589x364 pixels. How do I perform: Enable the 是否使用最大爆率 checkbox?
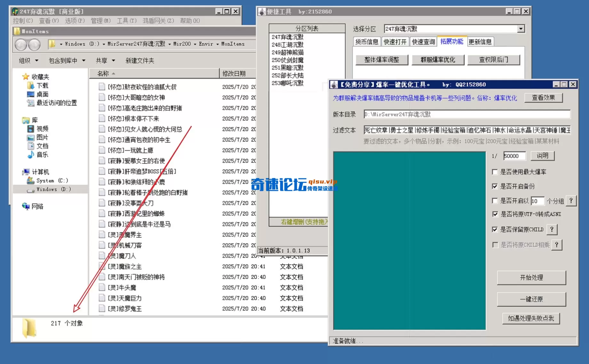(x=495, y=172)
